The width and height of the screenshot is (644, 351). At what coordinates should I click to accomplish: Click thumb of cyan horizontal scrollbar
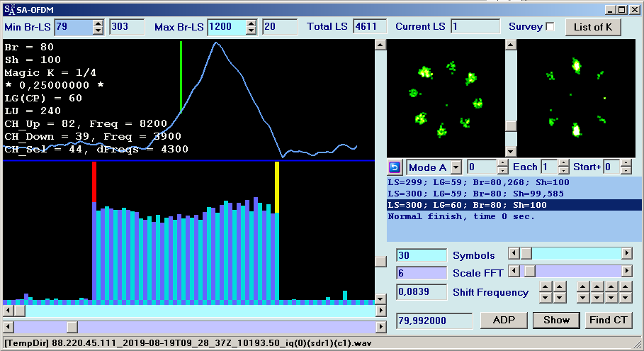19,311
